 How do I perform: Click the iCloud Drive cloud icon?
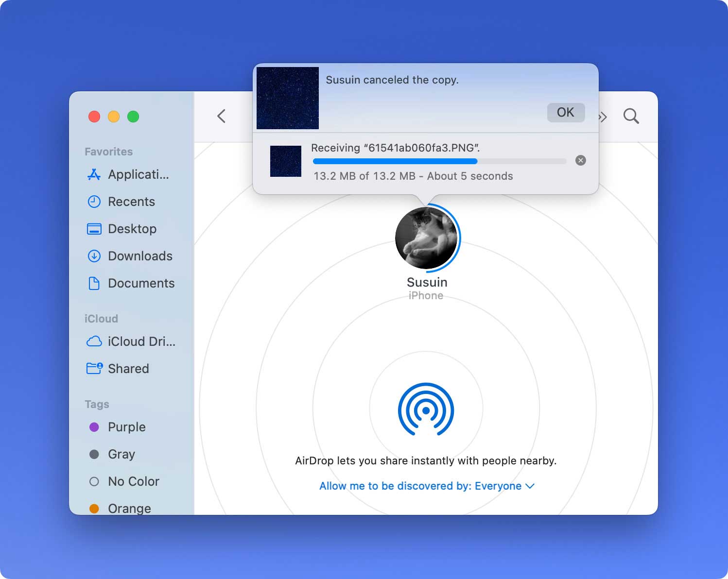coord(94,341)
